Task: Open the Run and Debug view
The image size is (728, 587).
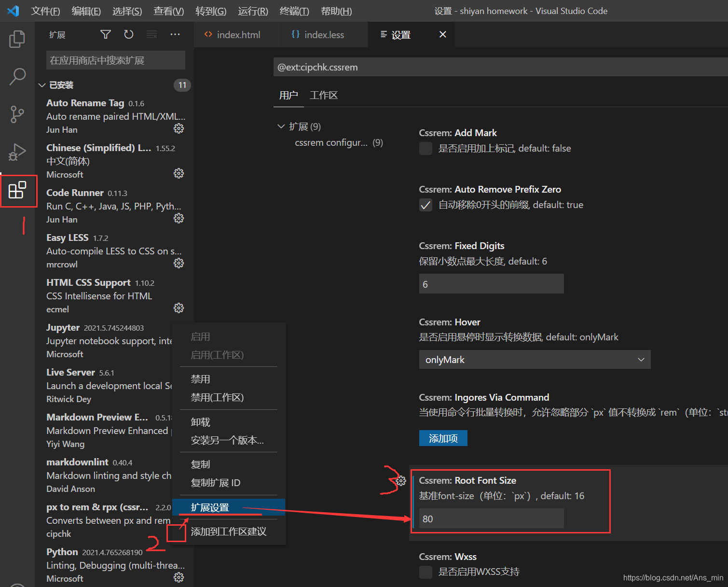Action: coord(17,152)
